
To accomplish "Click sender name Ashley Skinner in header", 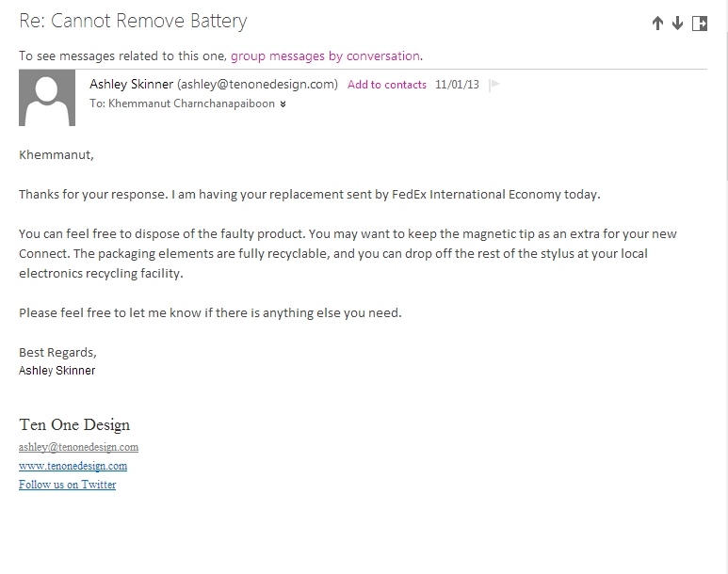I will (x=132, y=84).
